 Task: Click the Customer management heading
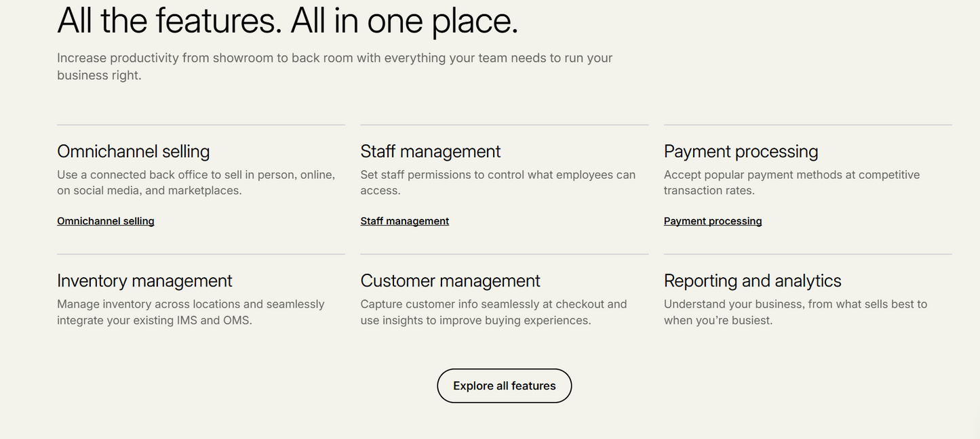tap(450, 280)
